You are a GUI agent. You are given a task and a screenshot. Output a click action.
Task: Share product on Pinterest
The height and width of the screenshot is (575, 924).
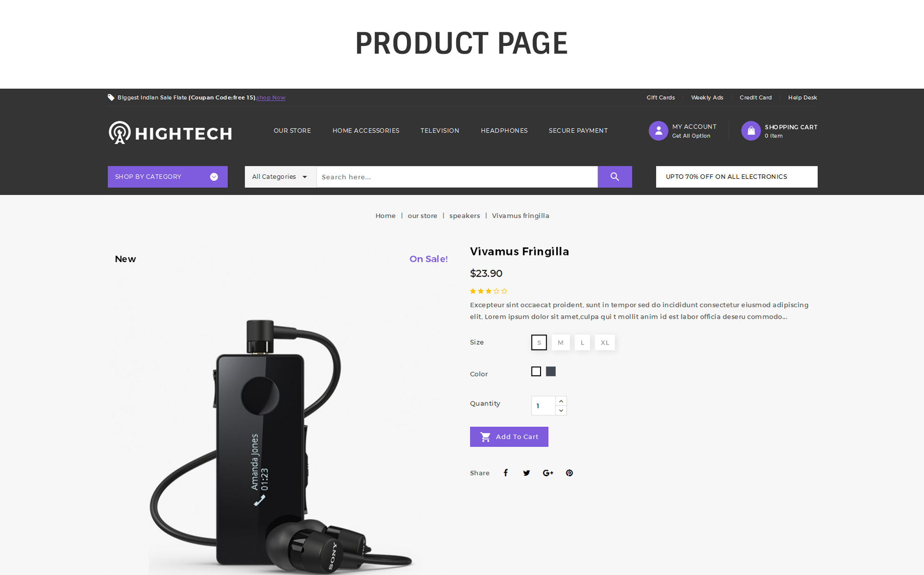(569, 473)
